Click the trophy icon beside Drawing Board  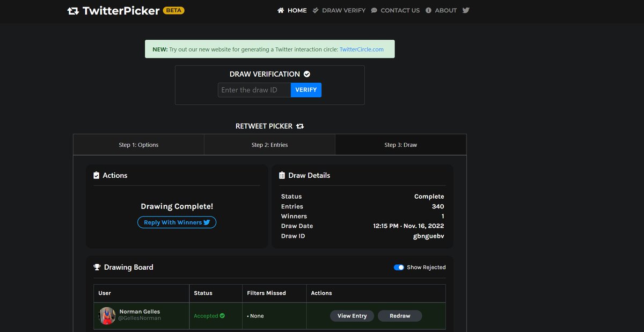tap(97, 267)
